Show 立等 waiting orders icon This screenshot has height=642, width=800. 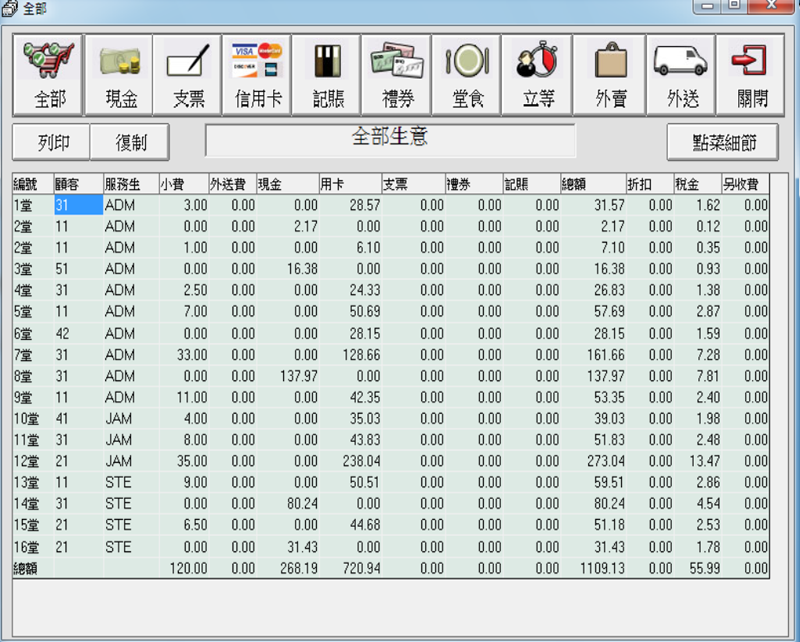point(537,75)
